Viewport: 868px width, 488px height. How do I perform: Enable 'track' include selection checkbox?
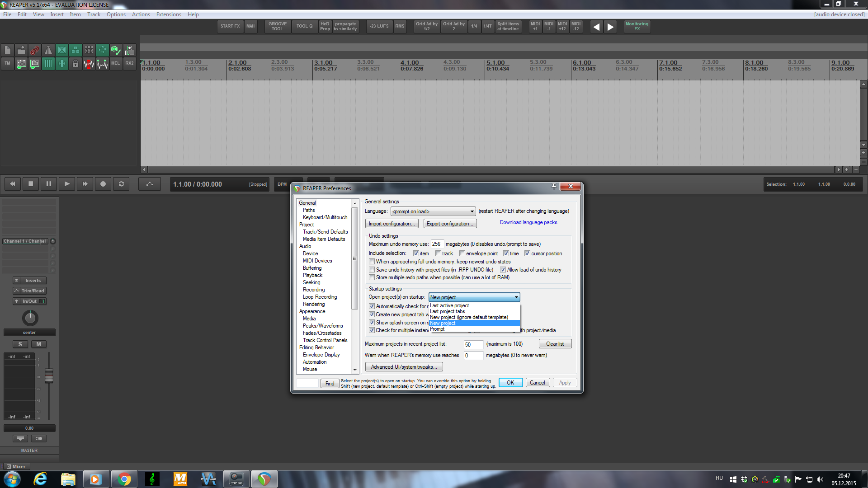coord(438,253)
